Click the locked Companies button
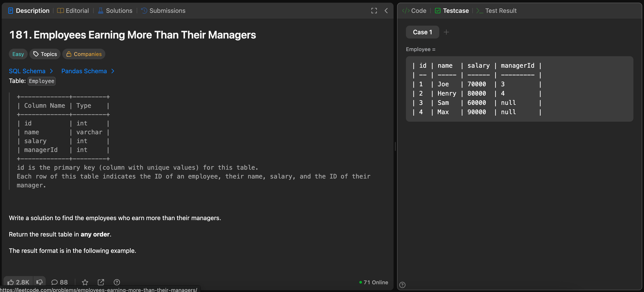This screenshot has height=292, width=644. (x=84, y=54)
